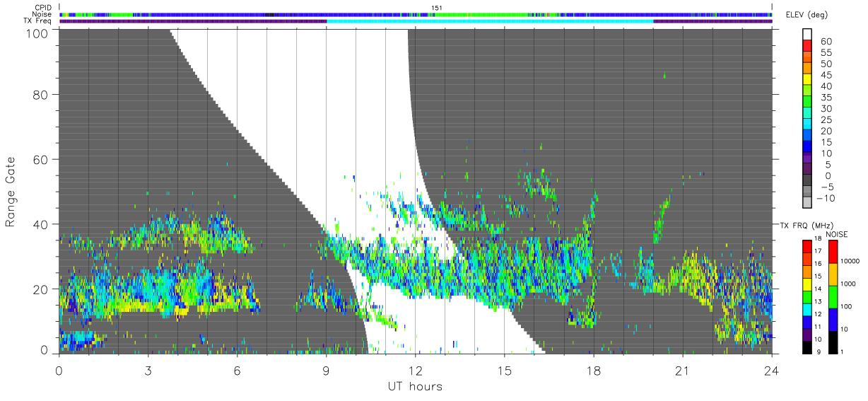Screen dimensions: 868x401
Task: Click the isolated green echo near range gate 85
Action: click(664, 74)
